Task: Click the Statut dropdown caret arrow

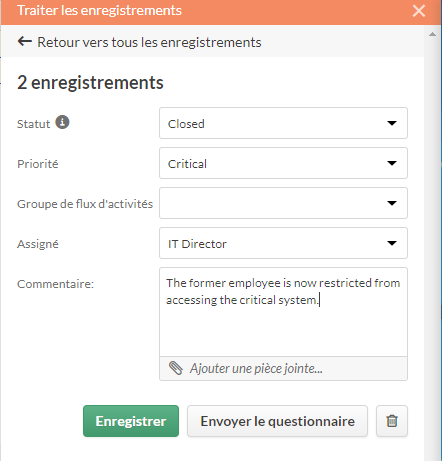Action: pyautogui.click(x=392, y=123)
